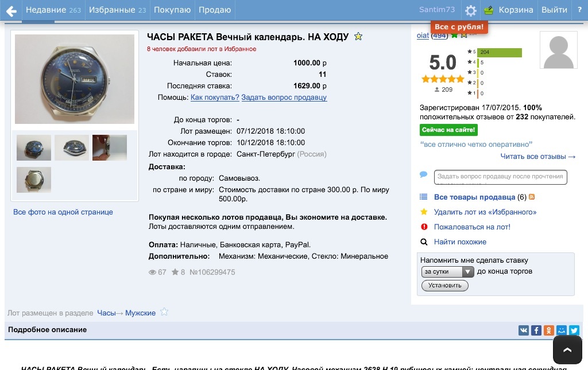Click the seller question input field
Viewport: 588px width, 370px height.
pos(500,177)
